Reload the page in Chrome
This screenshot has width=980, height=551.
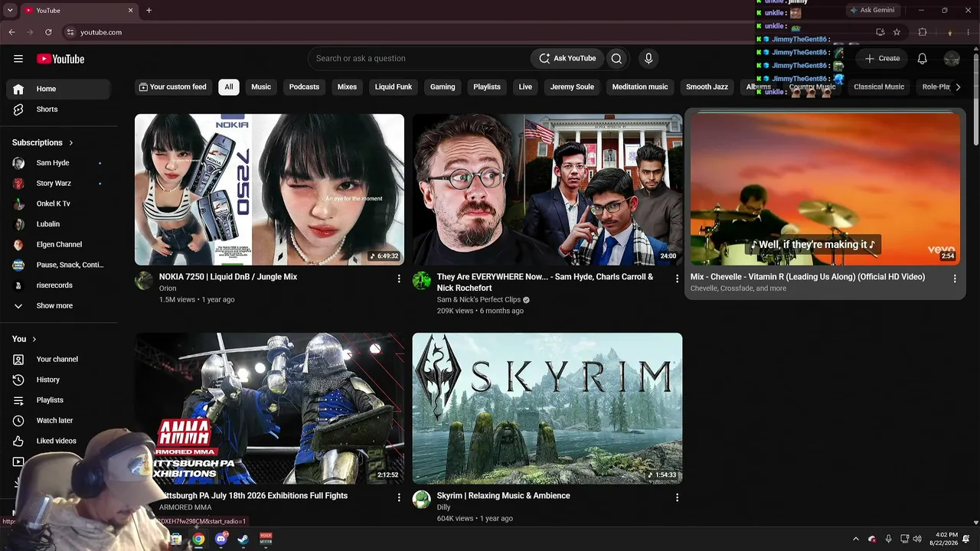(x=48, y=32)
